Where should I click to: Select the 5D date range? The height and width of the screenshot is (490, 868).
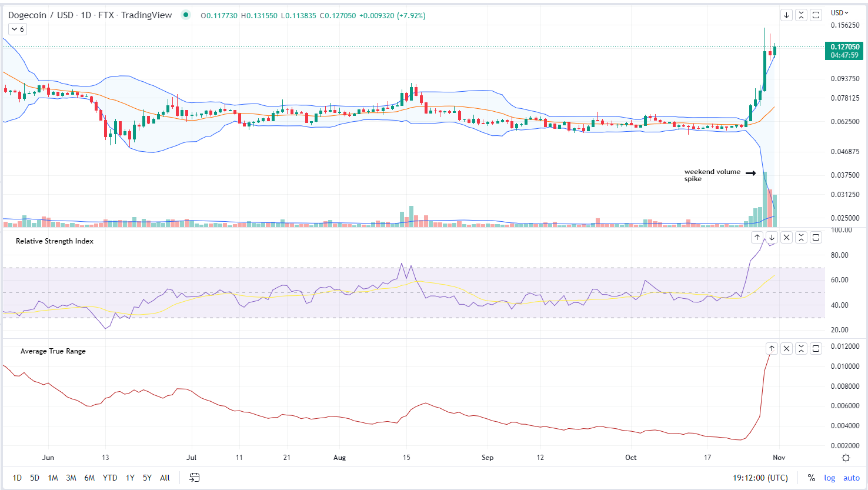[x=35, y=478]
